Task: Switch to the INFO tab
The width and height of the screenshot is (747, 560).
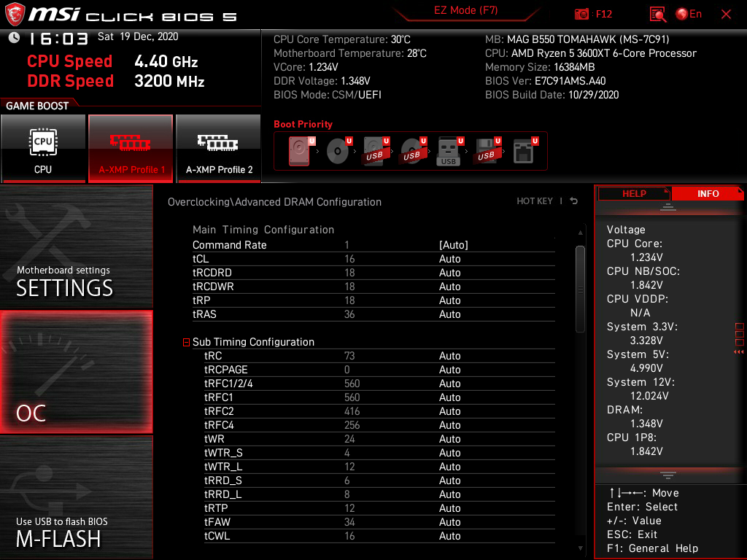Action: (708, 193)
